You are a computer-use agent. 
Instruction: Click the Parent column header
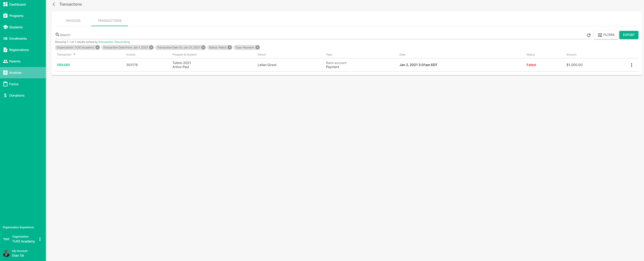pos(261,55)
